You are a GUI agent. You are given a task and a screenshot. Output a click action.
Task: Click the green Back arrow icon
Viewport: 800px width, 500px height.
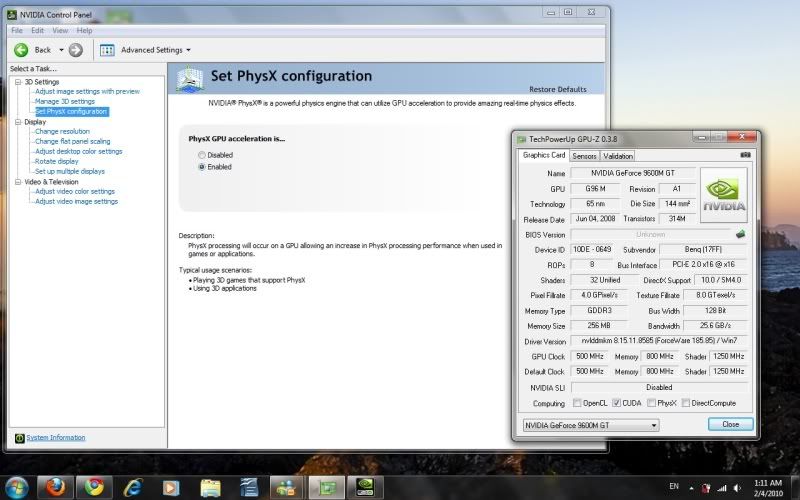21,50
